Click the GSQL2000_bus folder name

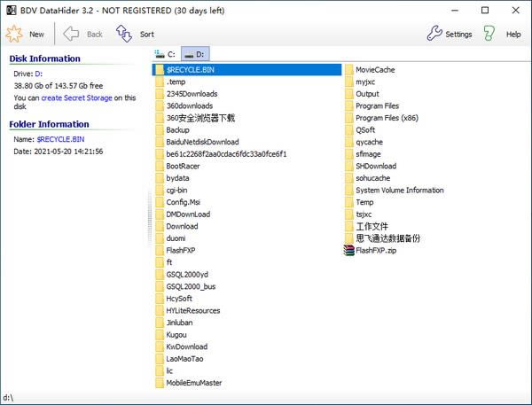pyautogui.click(x=191, y=286)
